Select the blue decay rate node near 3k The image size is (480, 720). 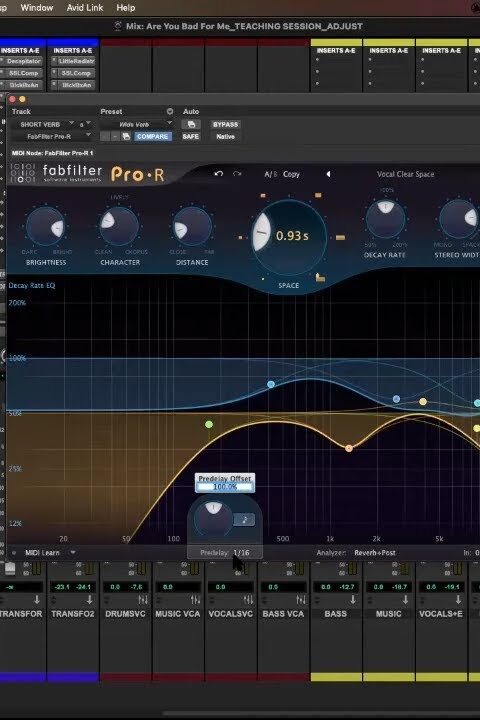coord(396,399)
